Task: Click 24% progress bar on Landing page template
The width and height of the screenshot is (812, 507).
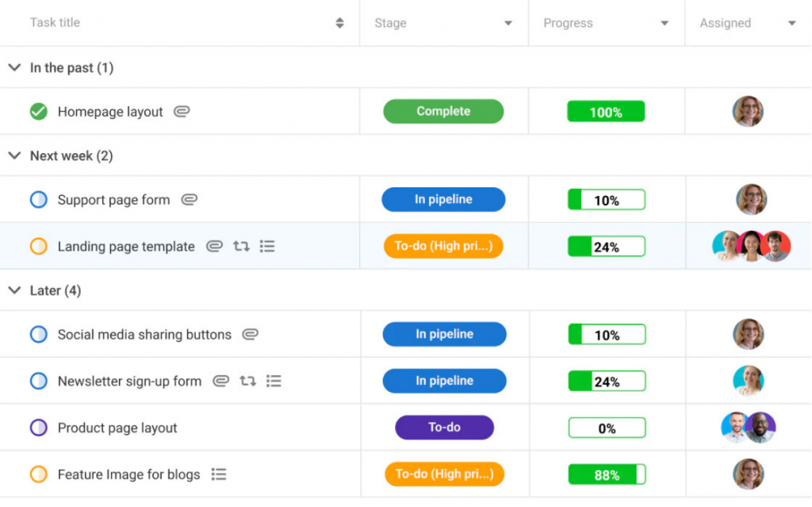Action: [x=607, y=246]
